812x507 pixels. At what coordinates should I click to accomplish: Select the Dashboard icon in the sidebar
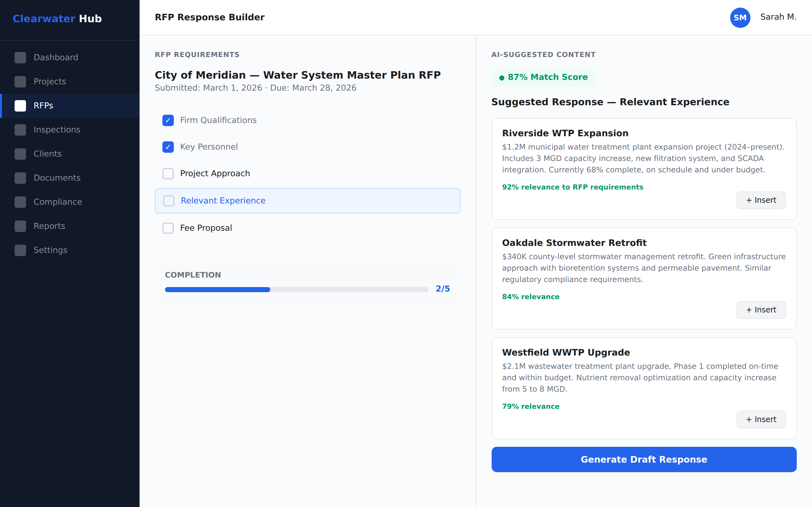(20, 57)
